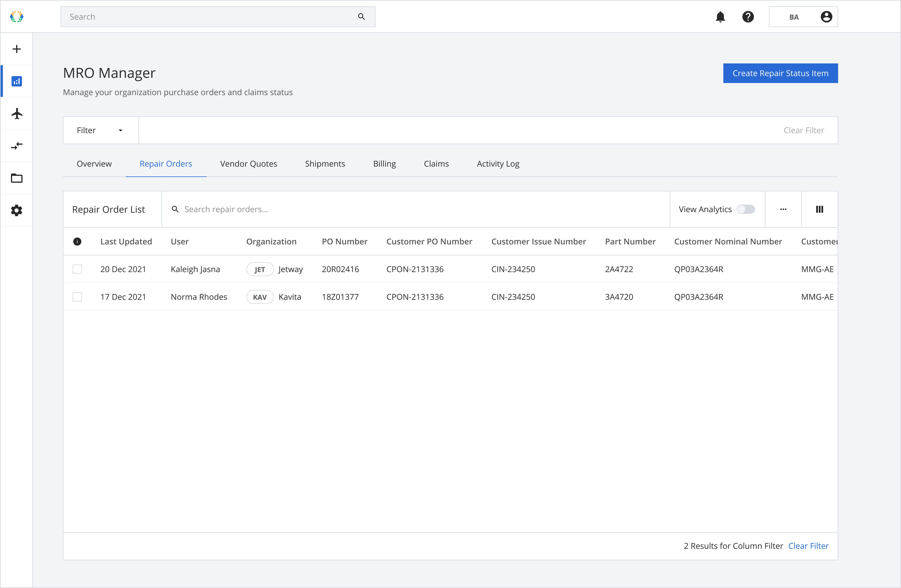Click user Norma Rhodes
The image size is (901, 588).
coord(199,297)
